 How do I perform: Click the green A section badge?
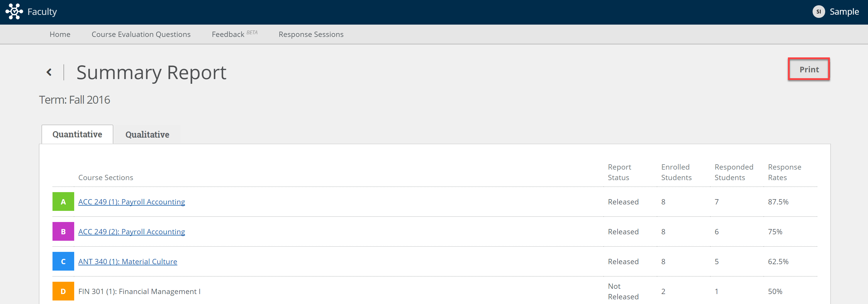click(x=63, y=202)
